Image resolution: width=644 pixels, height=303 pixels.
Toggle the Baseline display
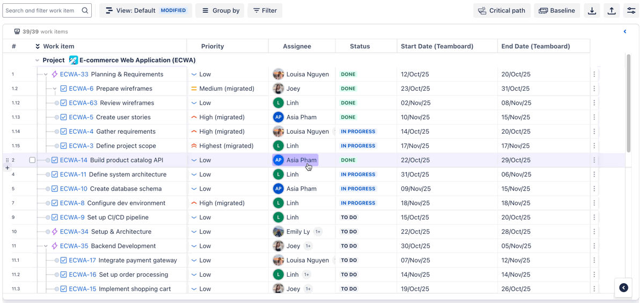click(557, 11)
